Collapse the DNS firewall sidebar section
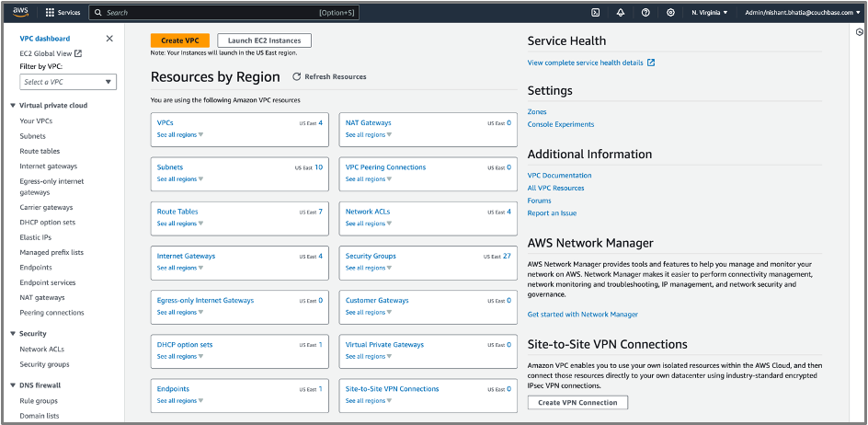 pos(13,385)
